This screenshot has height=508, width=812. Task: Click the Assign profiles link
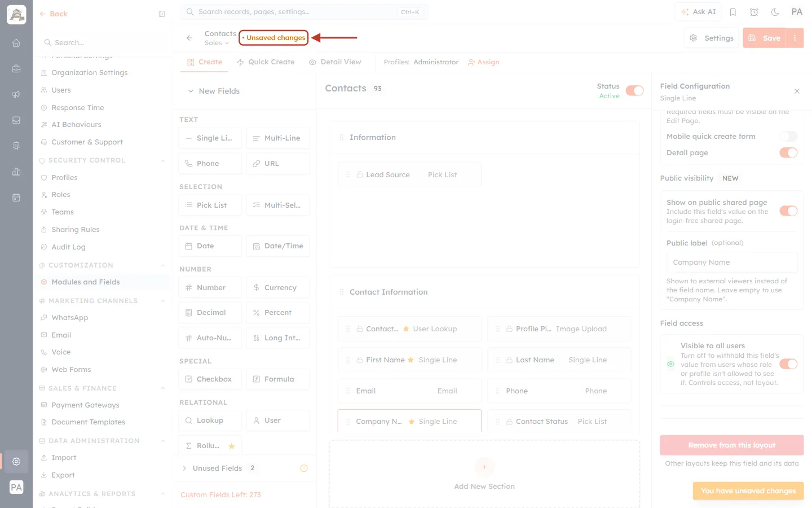(x=484, y=62)
